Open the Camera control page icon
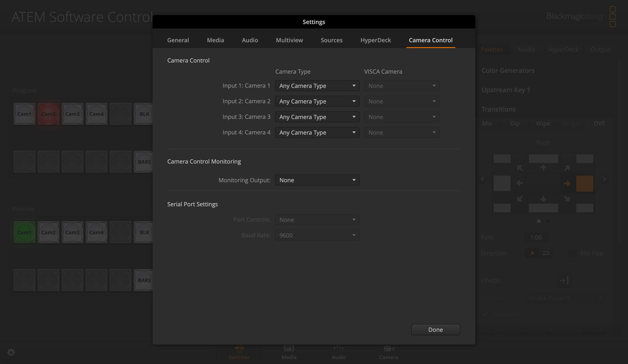This screenshot has height=364, width=628. click(388, 352)
